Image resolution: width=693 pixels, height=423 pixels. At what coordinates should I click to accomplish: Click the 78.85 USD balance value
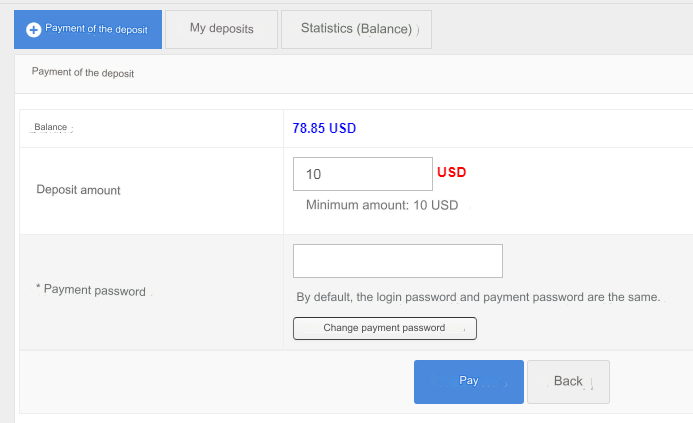pos(324,128)
